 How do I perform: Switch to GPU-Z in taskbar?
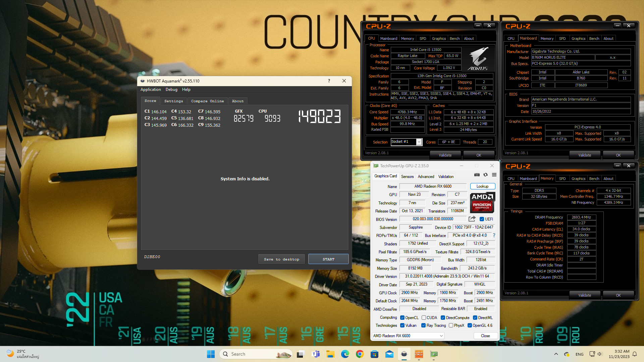(x=434, y=354)
